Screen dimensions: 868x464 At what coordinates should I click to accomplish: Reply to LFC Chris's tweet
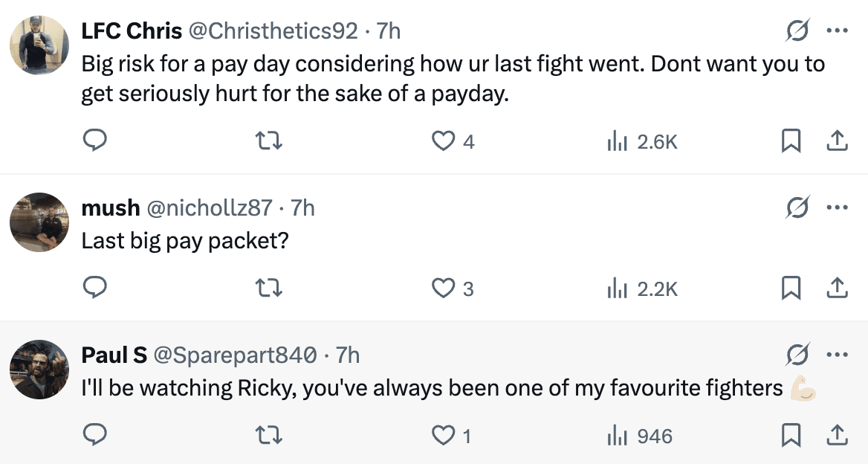click(94, 141)
